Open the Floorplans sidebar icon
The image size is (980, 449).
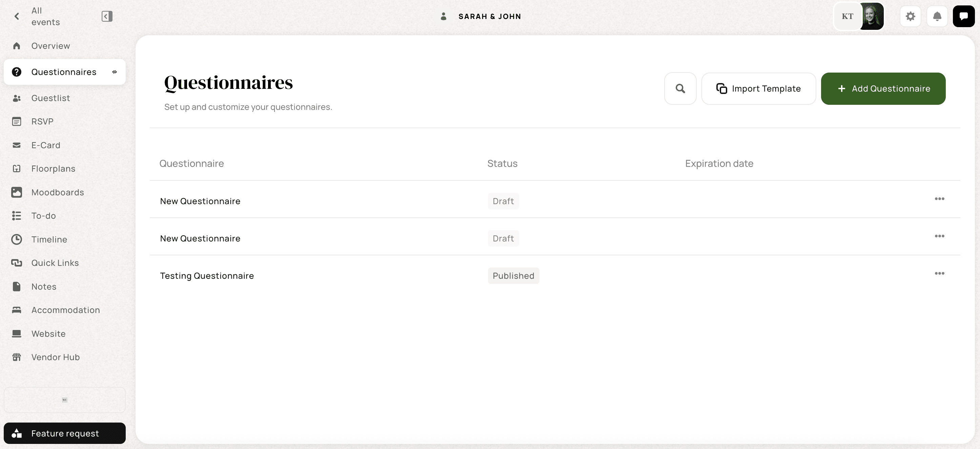pyautogui.click(x=16, y=169)
